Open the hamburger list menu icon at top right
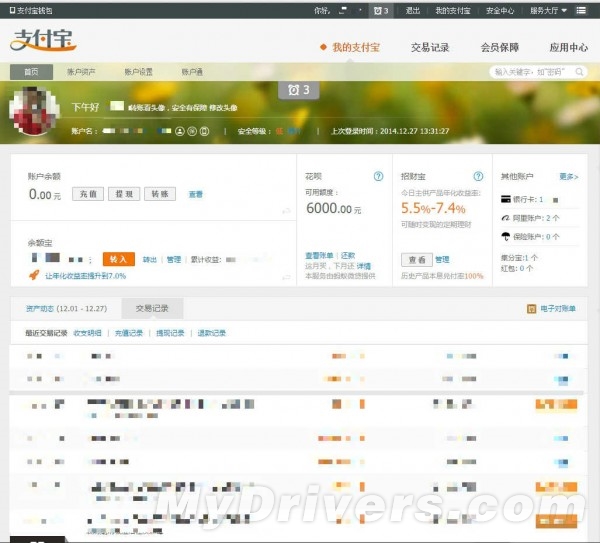 581,10
